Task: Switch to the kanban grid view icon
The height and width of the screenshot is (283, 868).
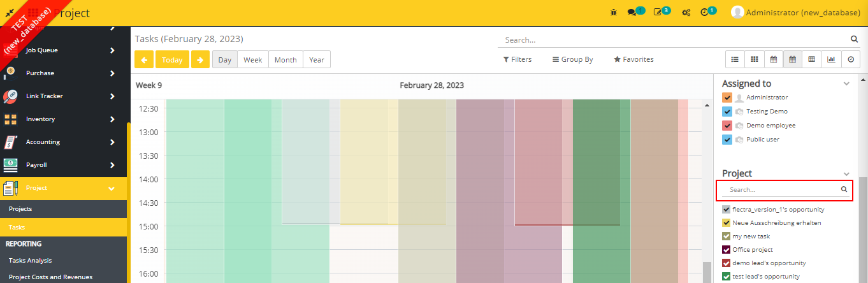Action: tap(754, 59)
